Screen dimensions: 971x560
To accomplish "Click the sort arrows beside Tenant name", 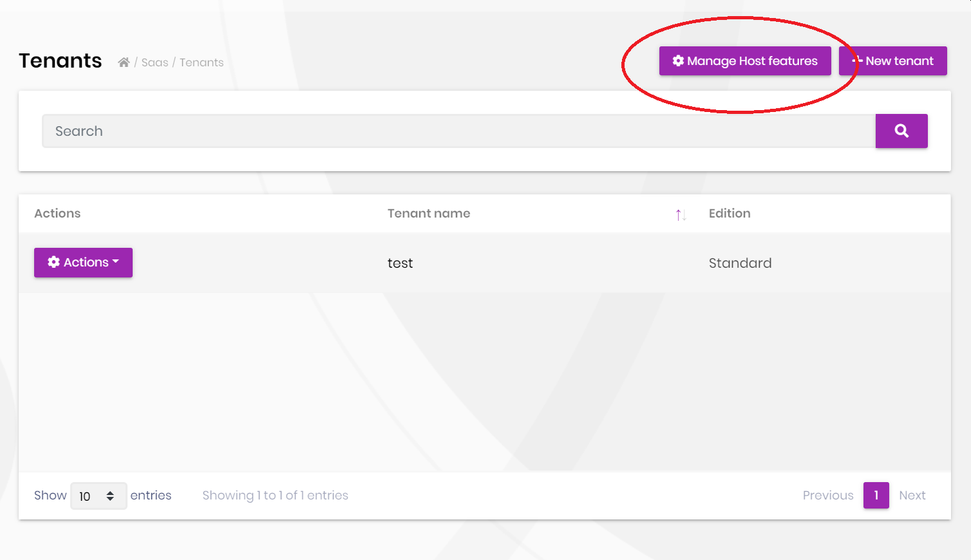I will 681,214.
